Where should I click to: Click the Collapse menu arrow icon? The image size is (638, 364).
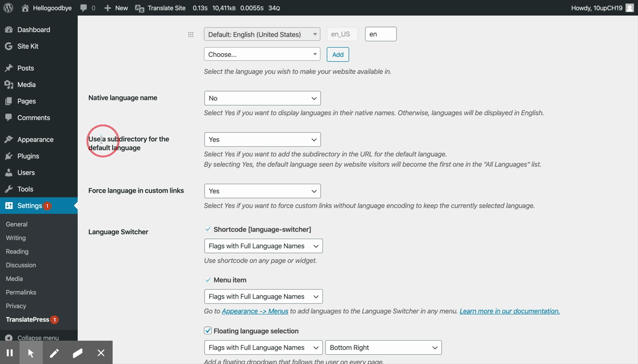(x=9, y=338)
